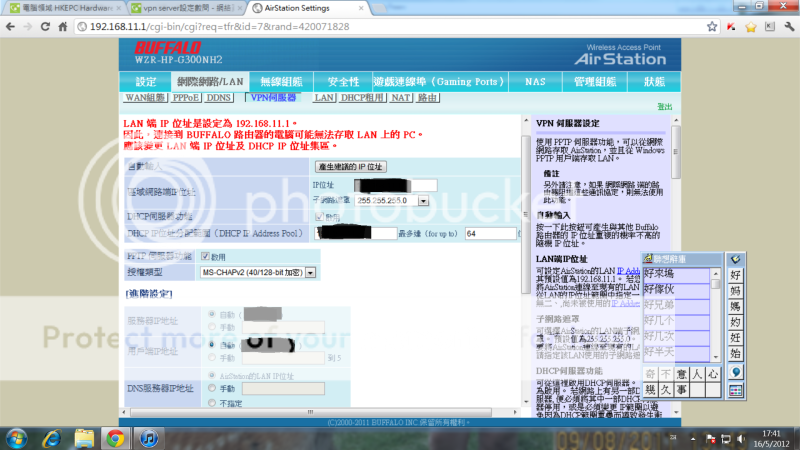This screenshot has height=450, width=800.
Task: Open the Gaming Ports main tab
Action: click(x=440, y=82)
